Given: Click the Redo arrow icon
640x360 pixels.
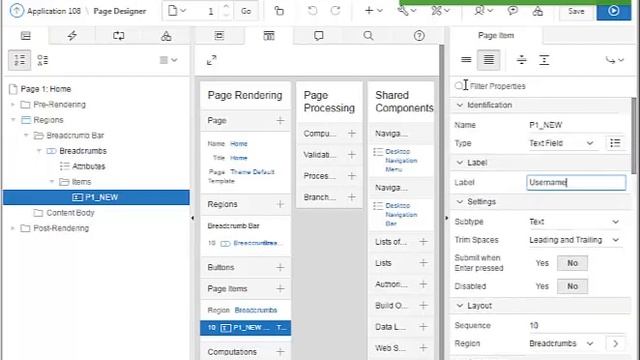Looking at the screenshot, I should pyautogui.click(x=336, y=11).
